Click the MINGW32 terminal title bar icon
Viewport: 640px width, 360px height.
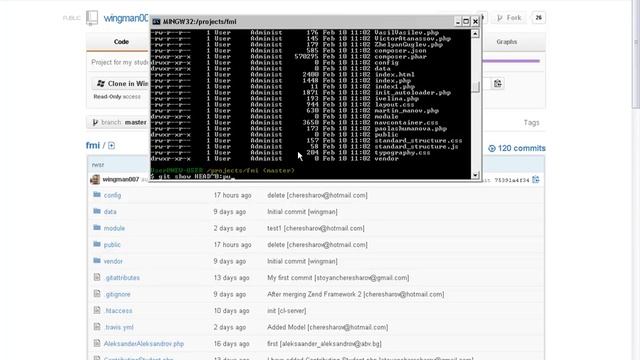coord(156,22)
